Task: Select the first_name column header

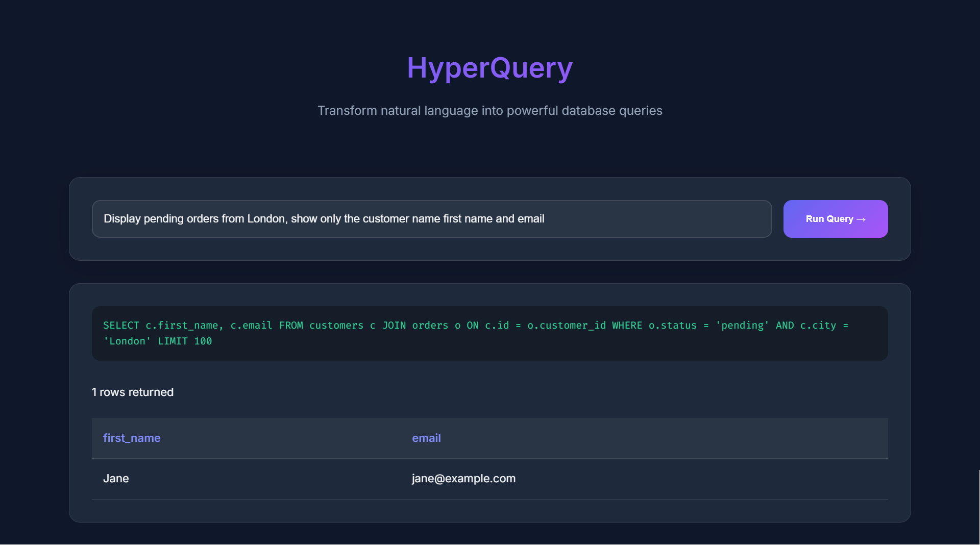Action: pos(132,438)
